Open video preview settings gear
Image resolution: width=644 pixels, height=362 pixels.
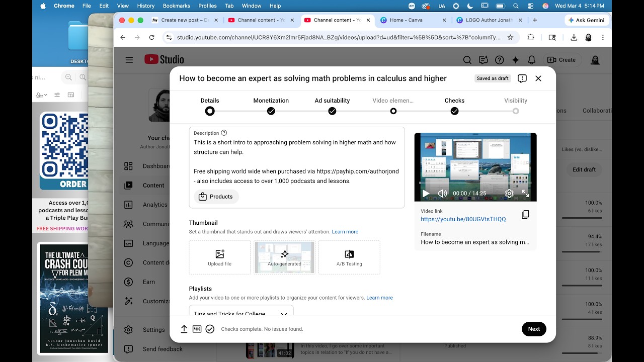click(x=509, y=194)
